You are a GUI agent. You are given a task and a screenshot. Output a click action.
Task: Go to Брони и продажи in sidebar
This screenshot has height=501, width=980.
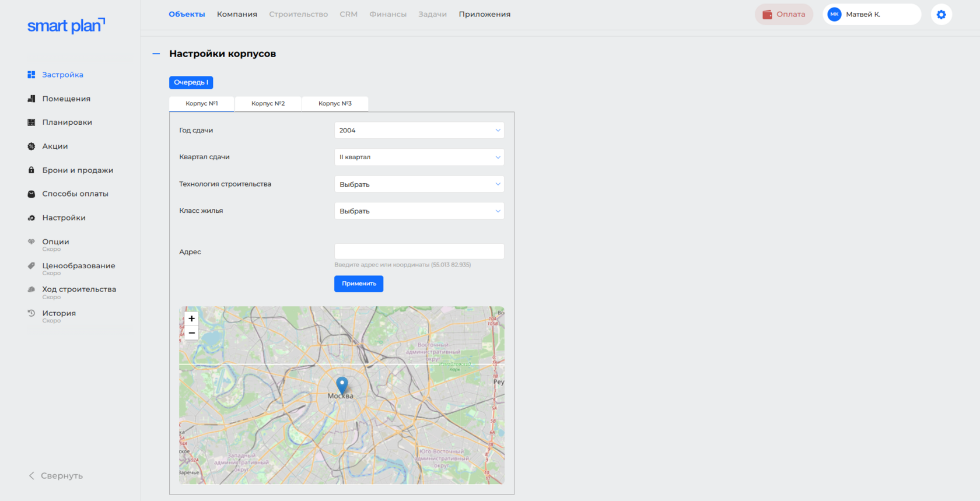tap(78, 170)
